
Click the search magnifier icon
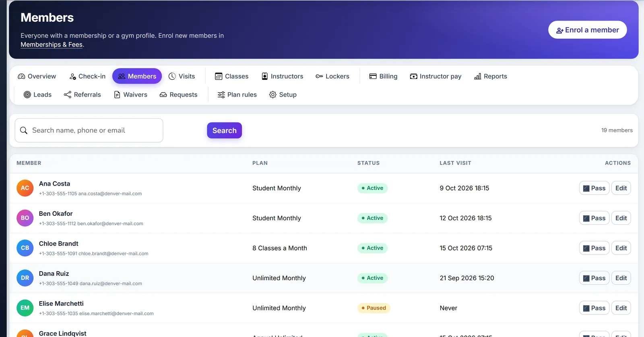pyautogui.click(x=24, y=130)
